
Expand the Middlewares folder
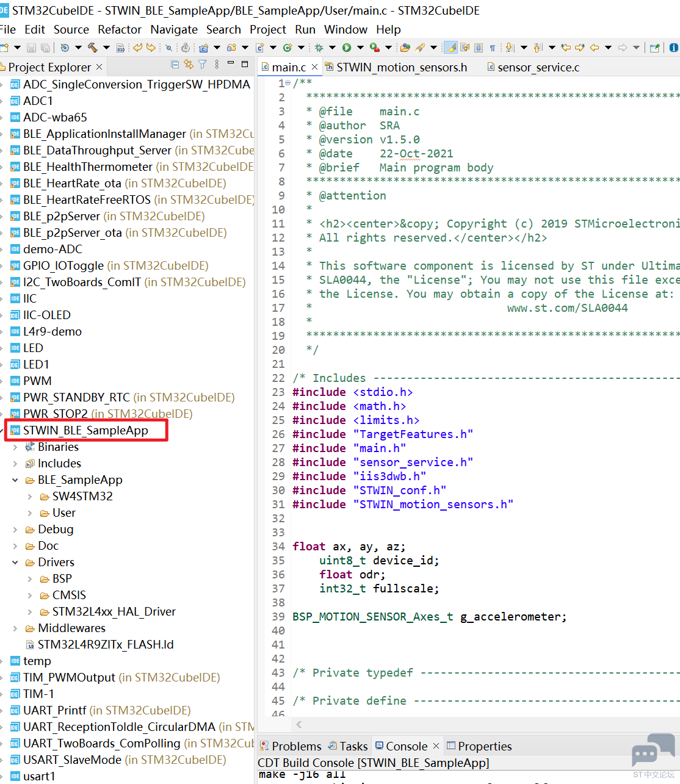[x=15, y=628]
